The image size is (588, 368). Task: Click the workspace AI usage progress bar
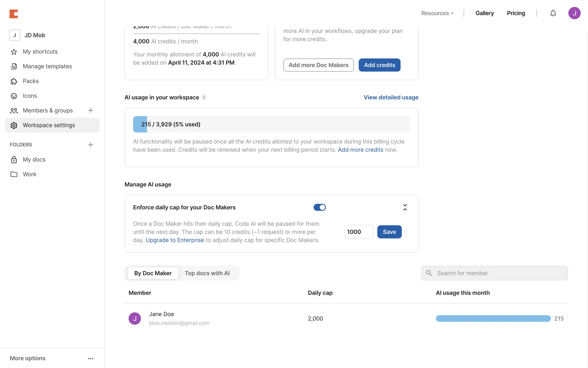pos(271,124)
